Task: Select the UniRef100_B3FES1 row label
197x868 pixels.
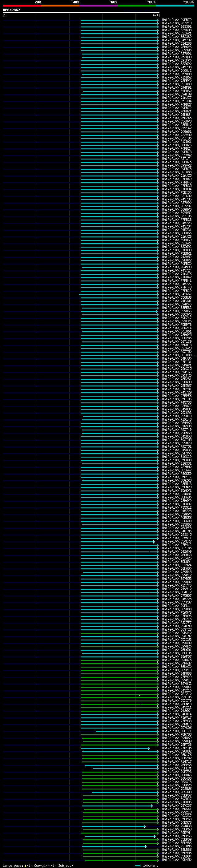Action: click(x=177, y=768)
